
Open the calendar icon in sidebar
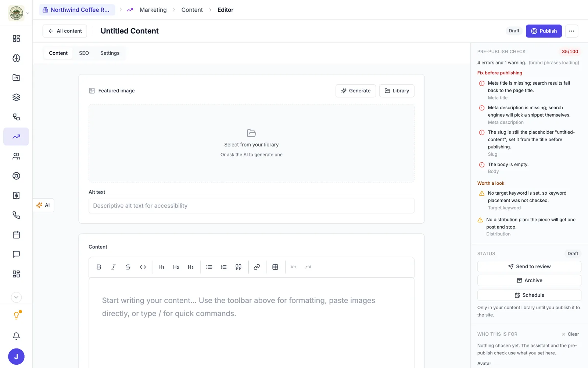pyautogui.click(x=16, y=235)
